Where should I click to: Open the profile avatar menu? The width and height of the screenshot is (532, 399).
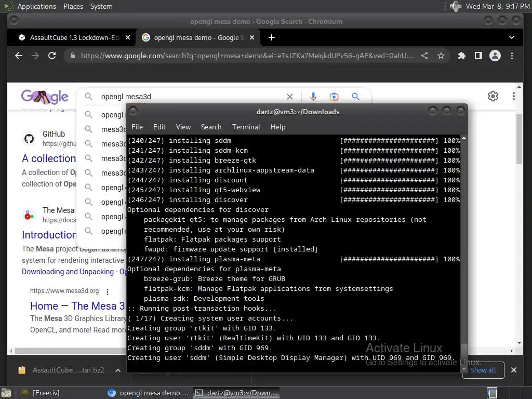(495, 56)
